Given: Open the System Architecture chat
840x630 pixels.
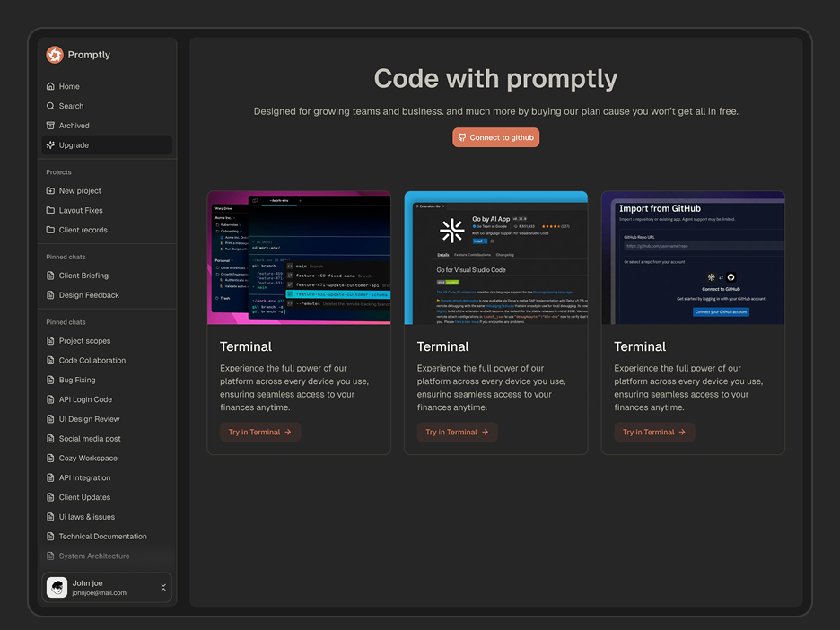Looking at the screenshot, I should (107, 556).
